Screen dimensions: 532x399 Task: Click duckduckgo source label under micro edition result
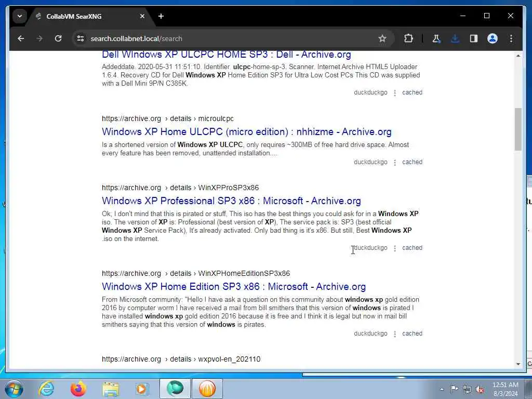(x=370, y=162)
